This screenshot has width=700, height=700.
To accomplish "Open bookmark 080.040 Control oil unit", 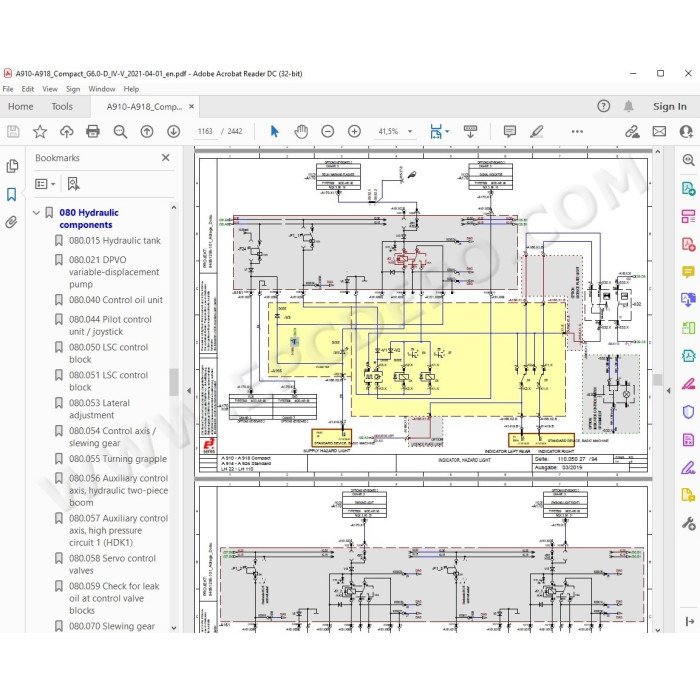I will click(116, 300).
